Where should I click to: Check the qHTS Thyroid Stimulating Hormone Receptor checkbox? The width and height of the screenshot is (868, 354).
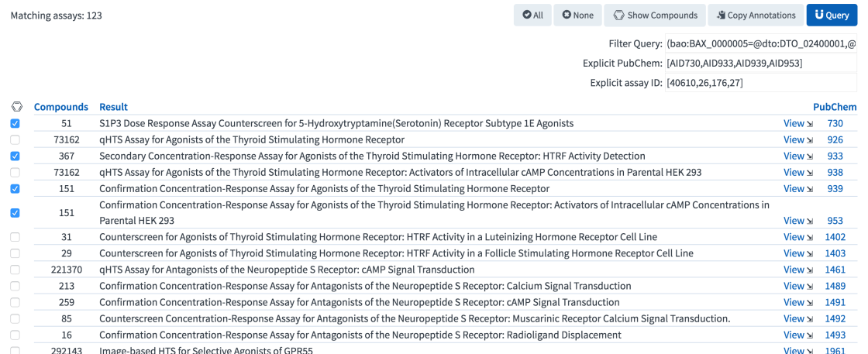click(15, 140)
